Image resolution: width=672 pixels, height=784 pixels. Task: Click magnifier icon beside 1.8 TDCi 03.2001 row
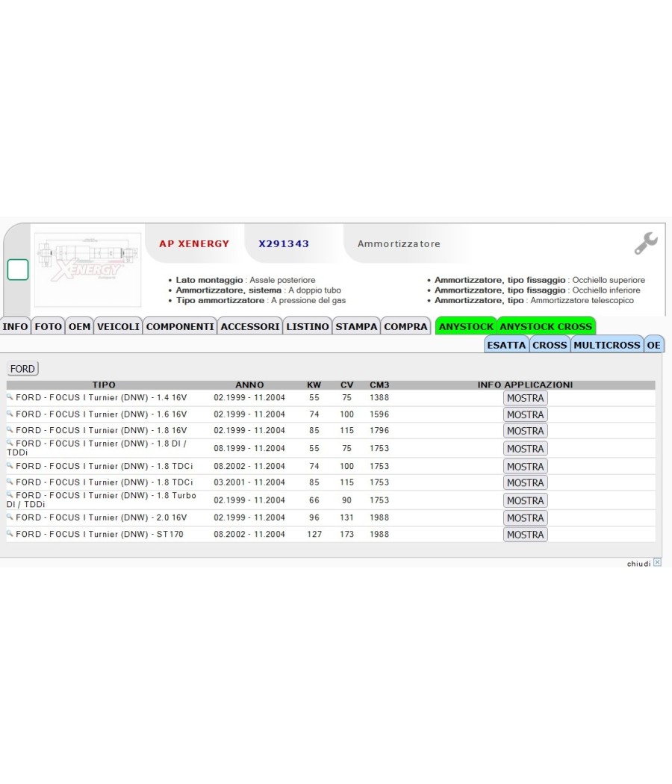[x=10, y=482]
